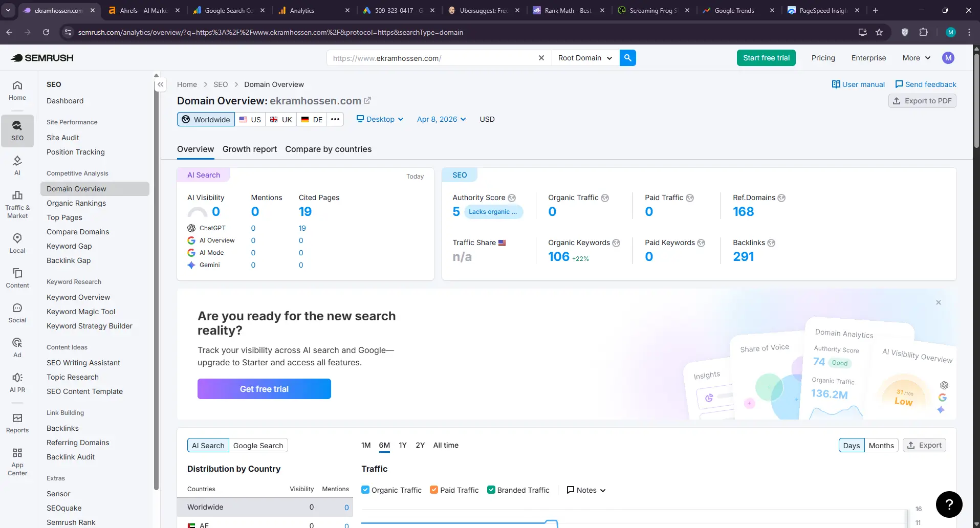980x528 pixels.
Task: Open the Home sidebar icon
Action: coord(17,90)
